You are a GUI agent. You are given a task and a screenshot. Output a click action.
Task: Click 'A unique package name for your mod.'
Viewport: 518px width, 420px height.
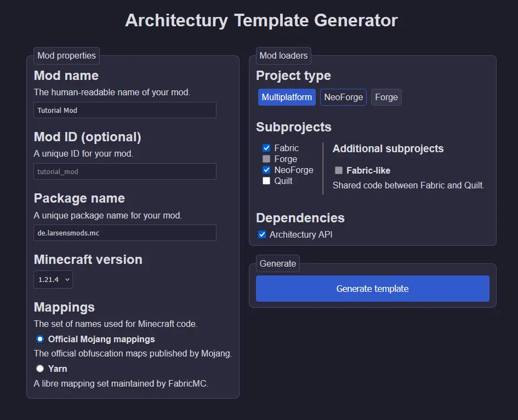(x=107, y=216)
